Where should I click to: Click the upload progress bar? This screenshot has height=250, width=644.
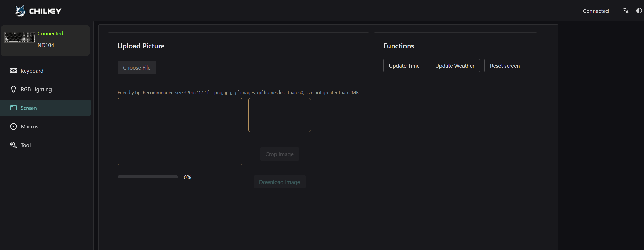(x=148, y=177)
